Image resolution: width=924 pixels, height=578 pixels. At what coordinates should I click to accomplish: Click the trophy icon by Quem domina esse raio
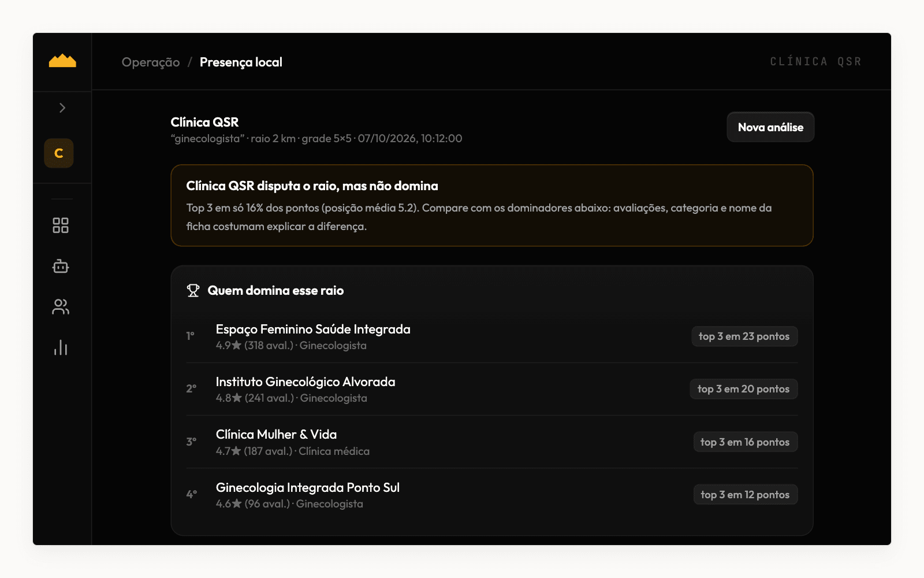193,291
